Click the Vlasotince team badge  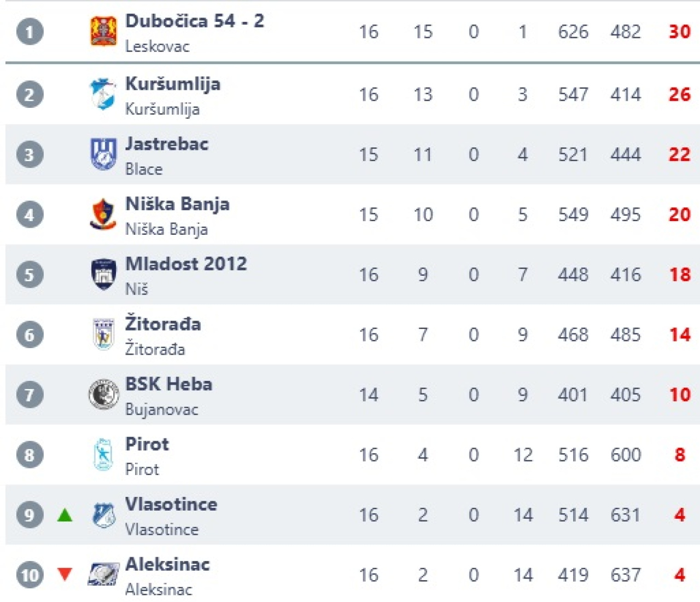pos(103,514)
